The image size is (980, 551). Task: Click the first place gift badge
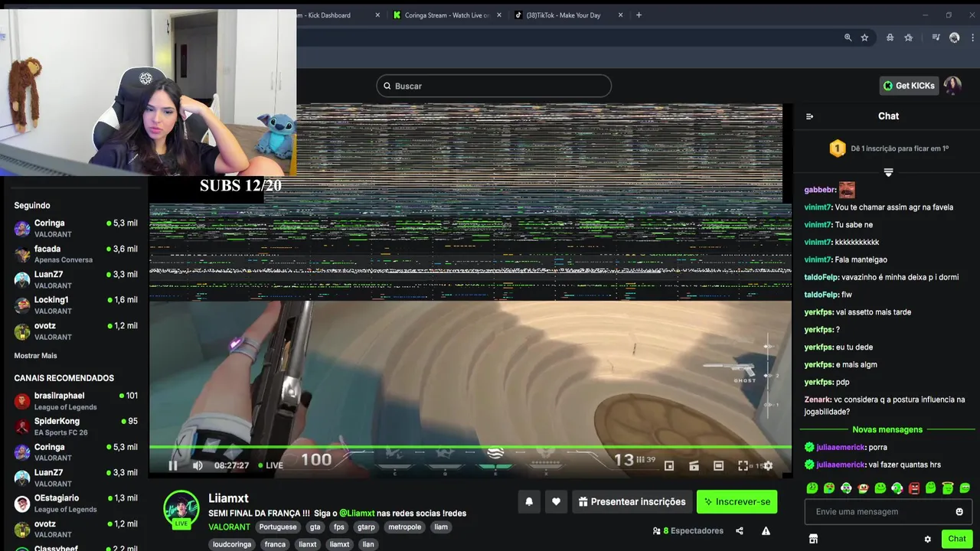pos(838,148)
